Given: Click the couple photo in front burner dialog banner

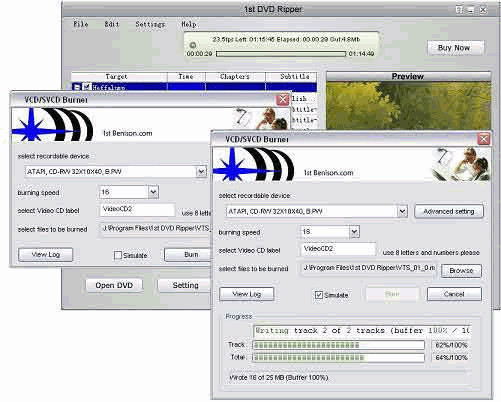Looking at the screenshot, I should pos(462,165).
